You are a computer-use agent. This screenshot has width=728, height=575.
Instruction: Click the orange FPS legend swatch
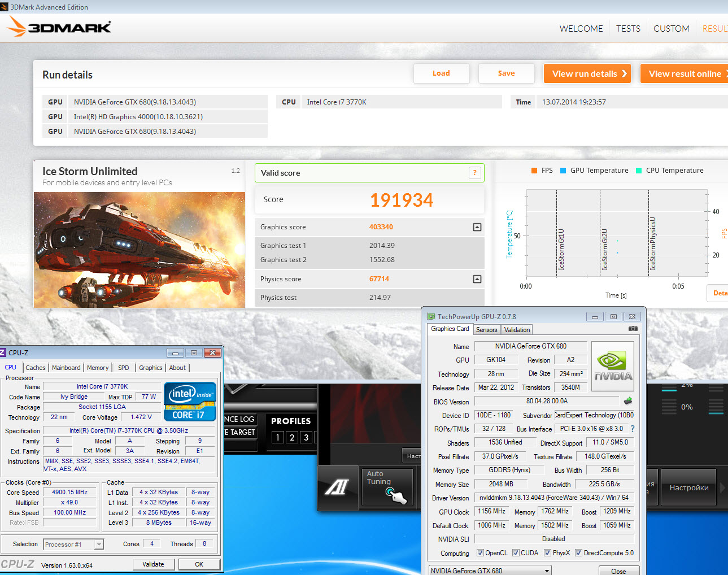(534, 171)
